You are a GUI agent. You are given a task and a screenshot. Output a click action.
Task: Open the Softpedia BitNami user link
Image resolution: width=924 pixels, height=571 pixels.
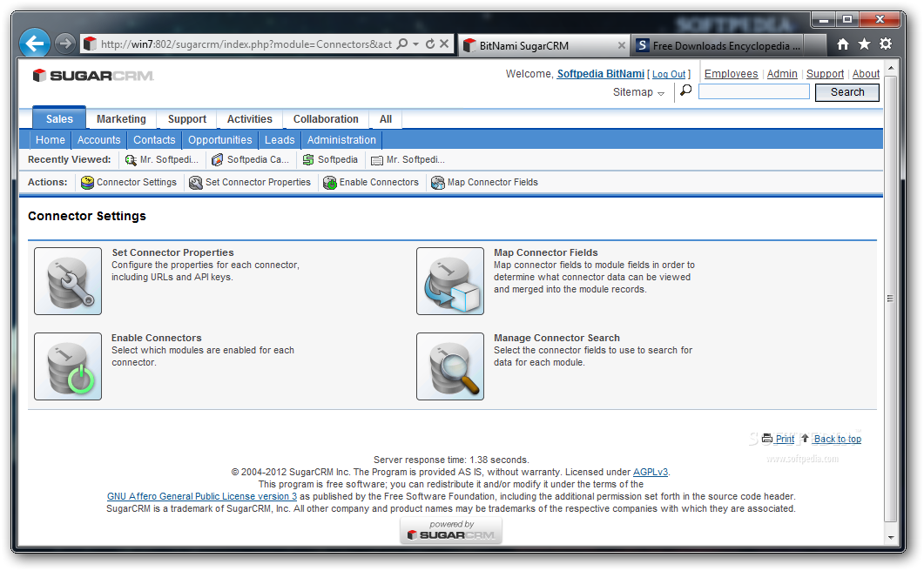point(601,74)
